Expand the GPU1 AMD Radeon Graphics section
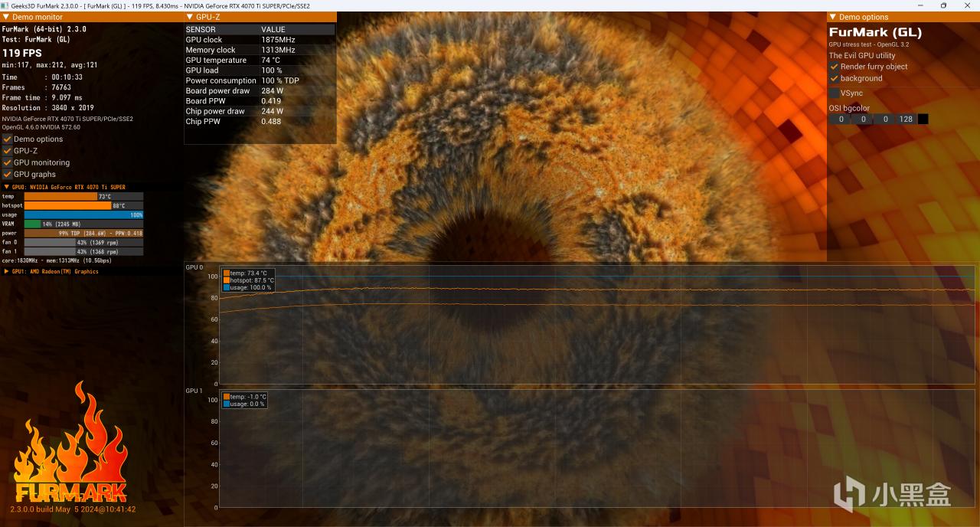This screenshot has height=527, width=980. [x=7, y=271]
